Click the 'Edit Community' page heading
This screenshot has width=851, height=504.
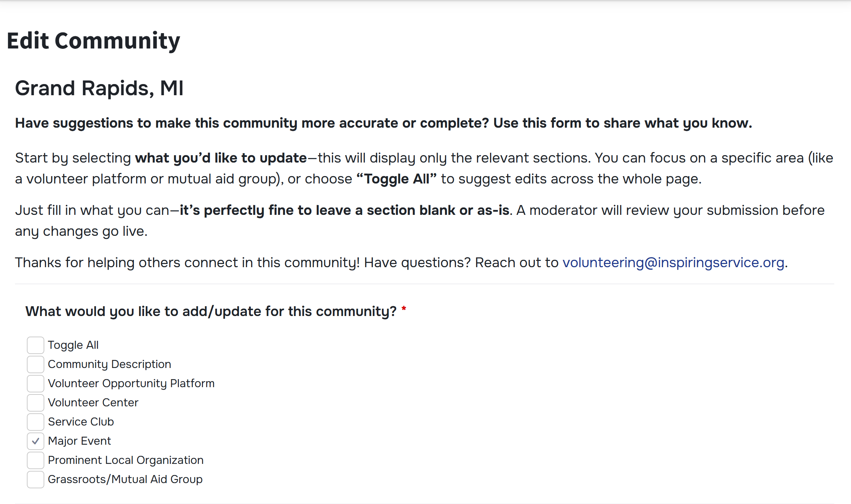click(93, 41)
